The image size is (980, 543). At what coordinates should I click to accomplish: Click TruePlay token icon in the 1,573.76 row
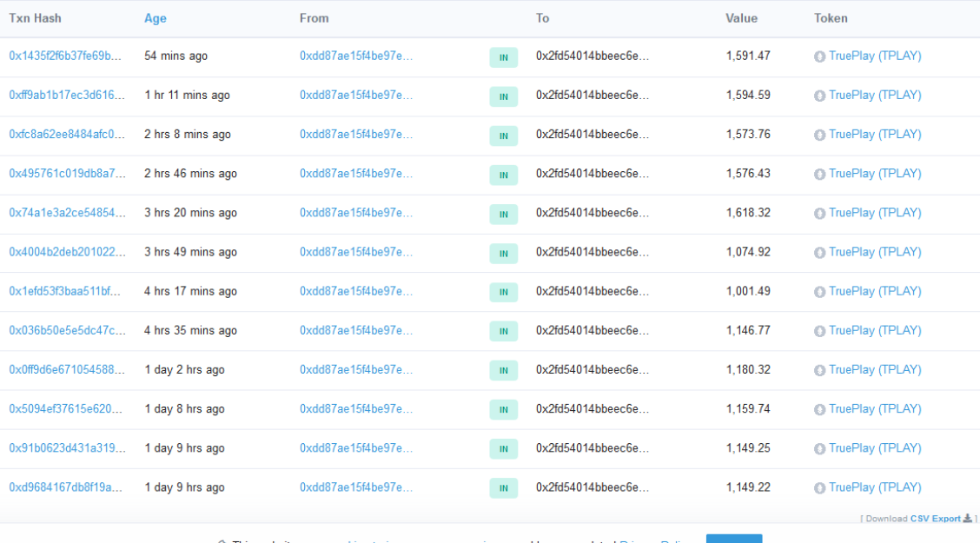pyautogui.click(x=819, y=135)
